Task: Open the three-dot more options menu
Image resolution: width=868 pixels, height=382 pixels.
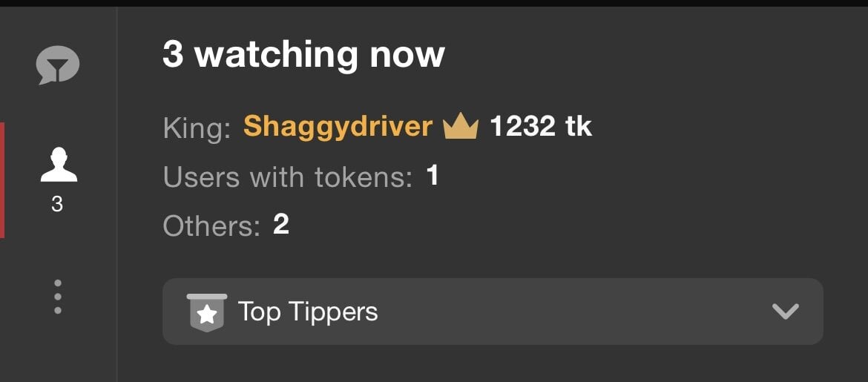Action: (x=58, y=297)
